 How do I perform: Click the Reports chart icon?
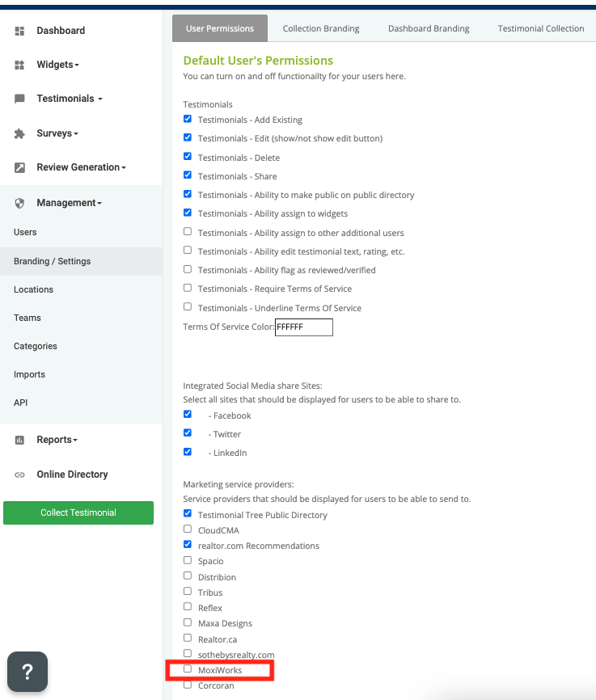19,440
